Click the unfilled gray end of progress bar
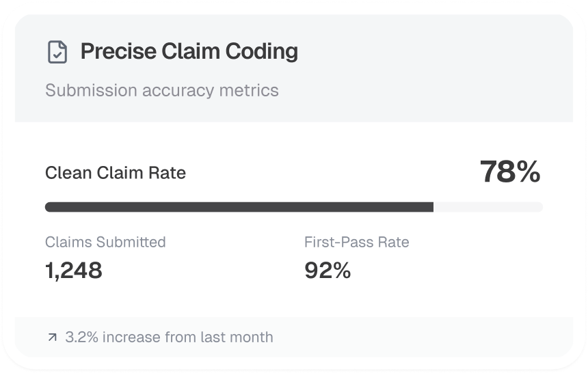 coord(488,207)
